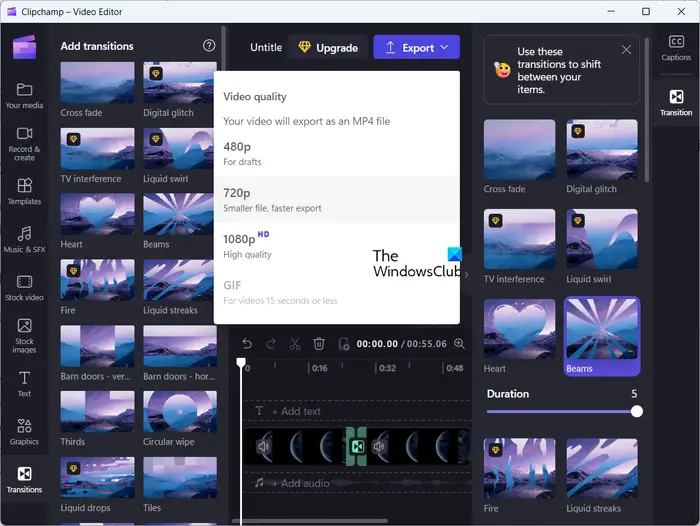Select the Text tool in sidebar
Image resolution: width=700 pixels, height=526 pixels.
tap(24, 384)
